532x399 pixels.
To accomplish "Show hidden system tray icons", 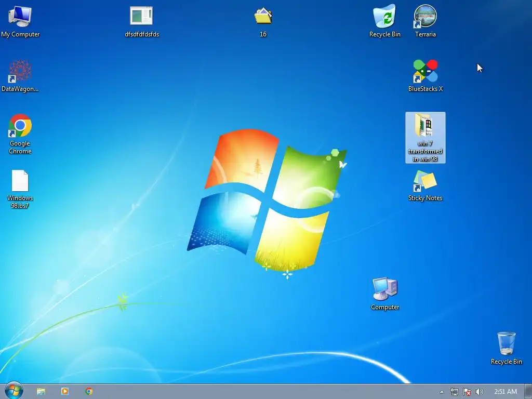I will 442,392.
